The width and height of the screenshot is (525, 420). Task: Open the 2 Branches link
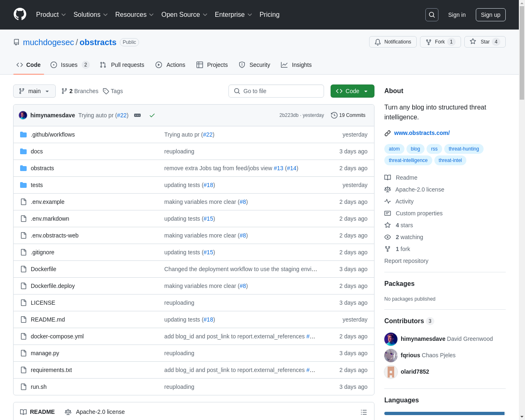(80, 91)
